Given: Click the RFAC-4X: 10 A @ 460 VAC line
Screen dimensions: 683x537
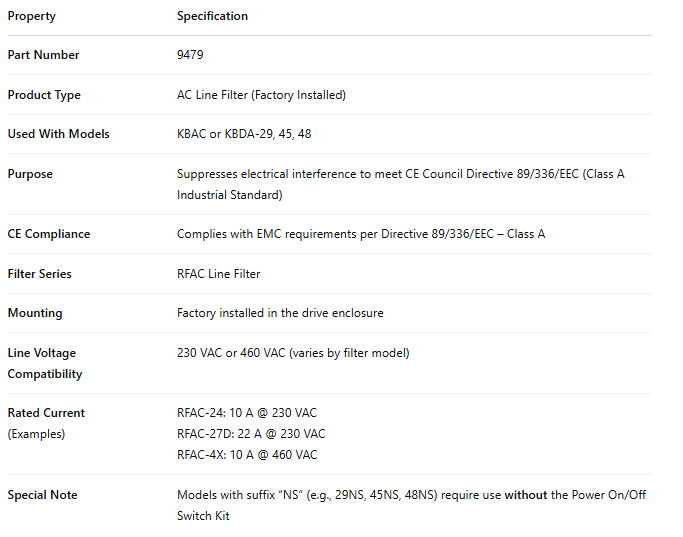Looking at the screenshot, I should click(x=247, y=455).
